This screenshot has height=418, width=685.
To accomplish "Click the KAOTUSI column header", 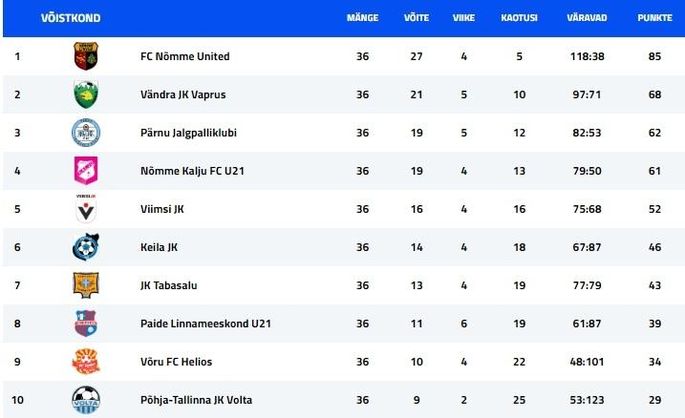I will click(519, 18).
